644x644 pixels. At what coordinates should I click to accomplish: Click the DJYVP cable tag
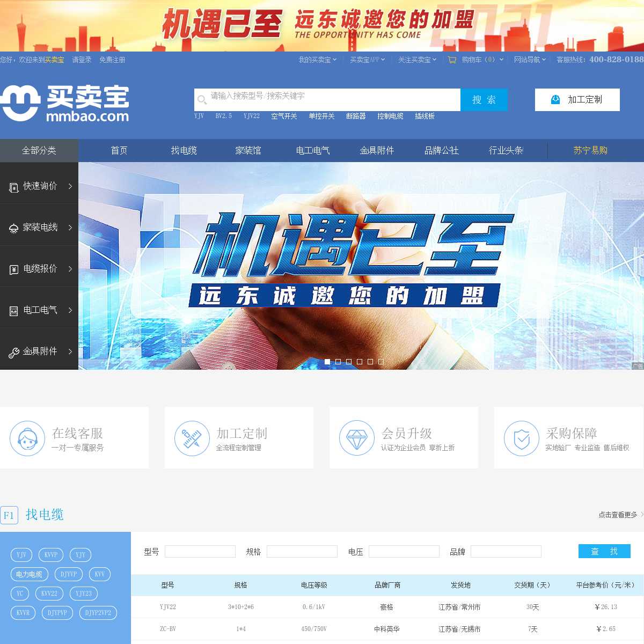point(69,574)
